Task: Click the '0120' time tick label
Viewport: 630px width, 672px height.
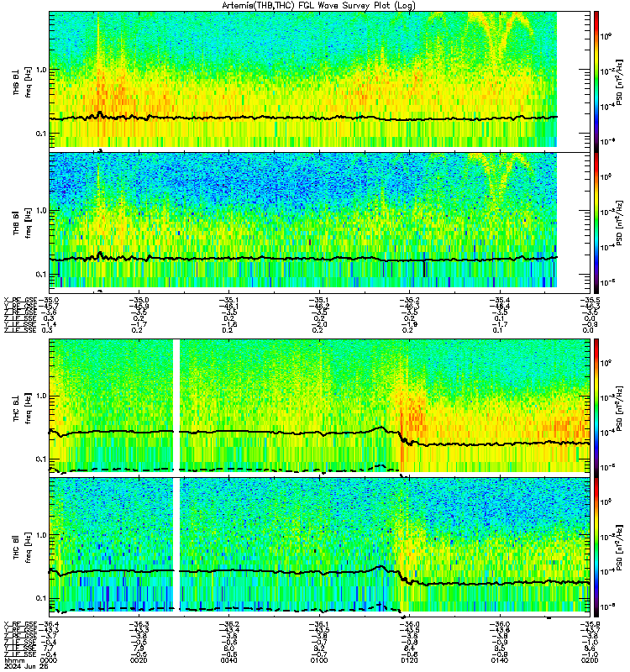Action: coord(409,660)
